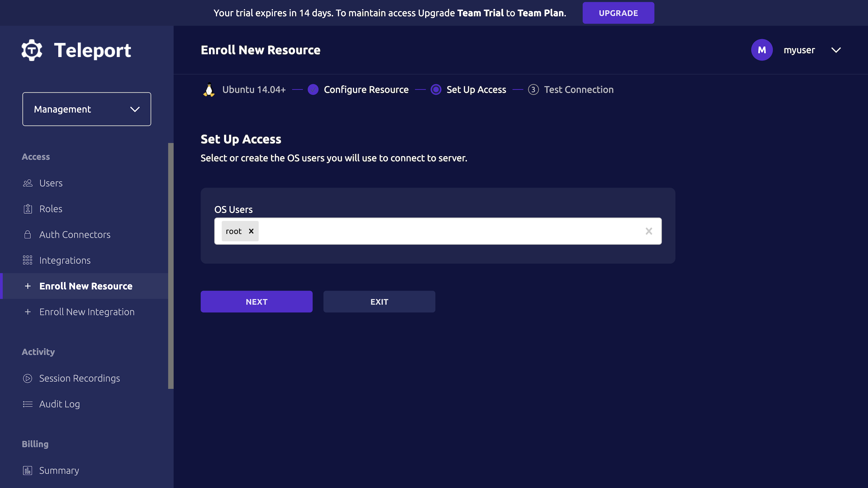The image size is (868, 488).
Task: Click the Teleport gear/logo icon
Action: [x=32, y=50]
